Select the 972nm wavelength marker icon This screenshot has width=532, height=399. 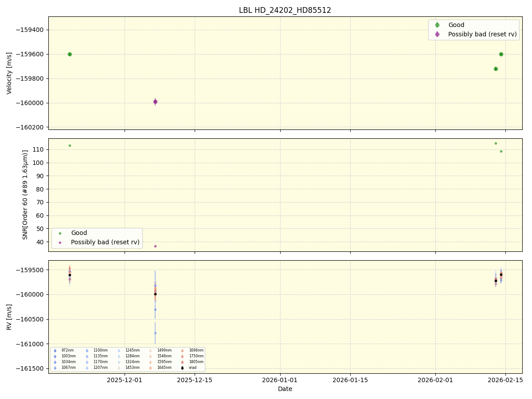coord(55,351)
